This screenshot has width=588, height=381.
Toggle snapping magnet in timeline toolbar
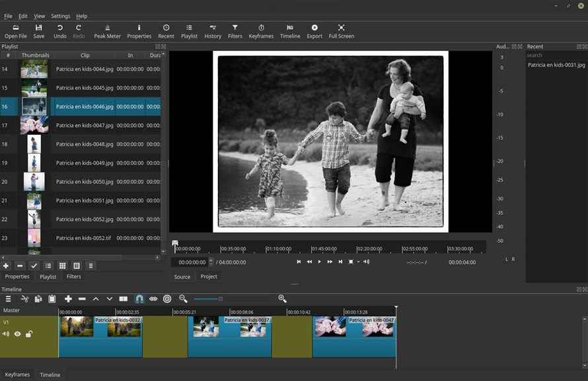139,299
